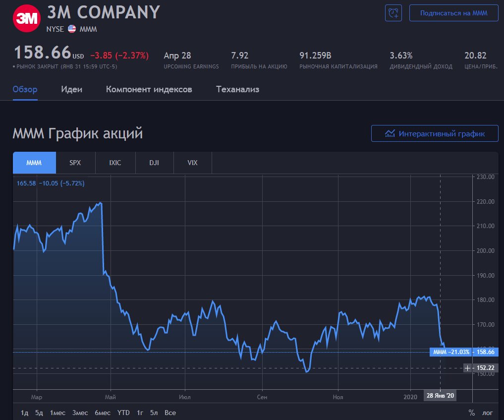Screen dimensions: 504x420
Task: Click the 3M company logo
Action: pos(27,18)
